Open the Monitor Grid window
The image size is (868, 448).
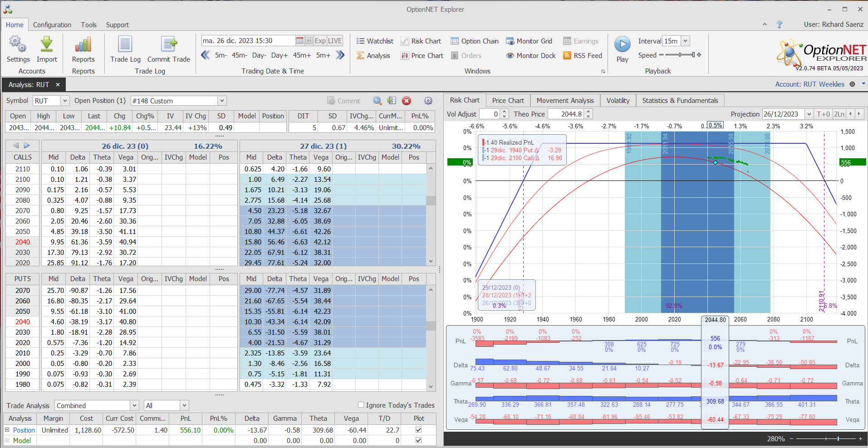[529, 41]
